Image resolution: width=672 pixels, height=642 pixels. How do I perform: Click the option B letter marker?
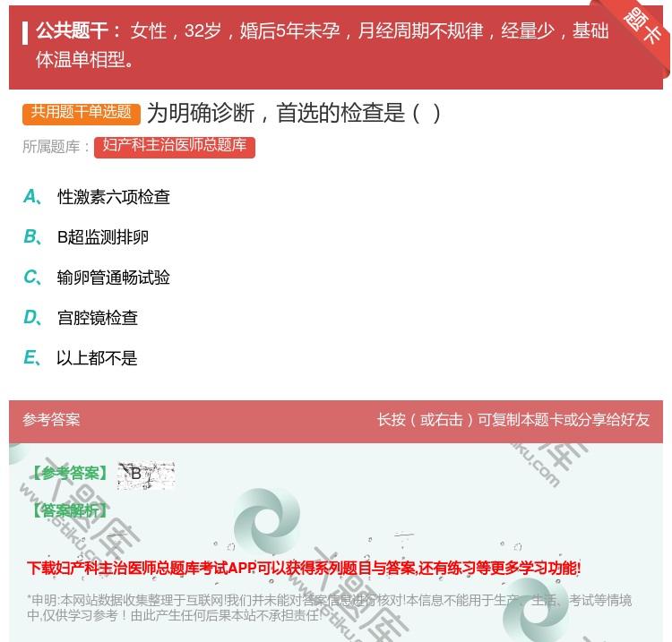pos(31,237)
